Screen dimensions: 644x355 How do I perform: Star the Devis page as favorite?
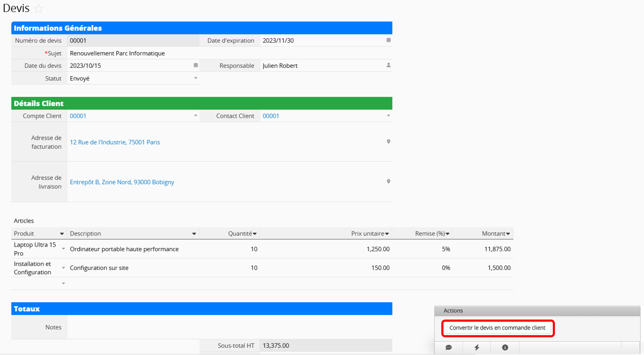tap(39, 9)
